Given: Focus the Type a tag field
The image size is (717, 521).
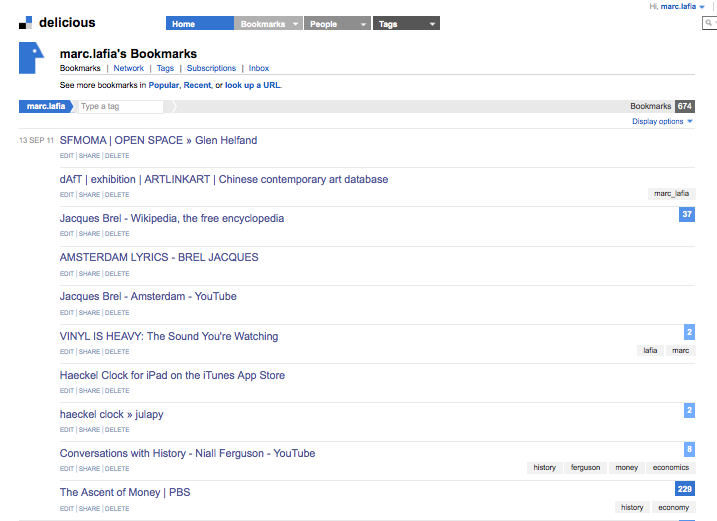Looking at the screenshot, I should pos(121,107).
